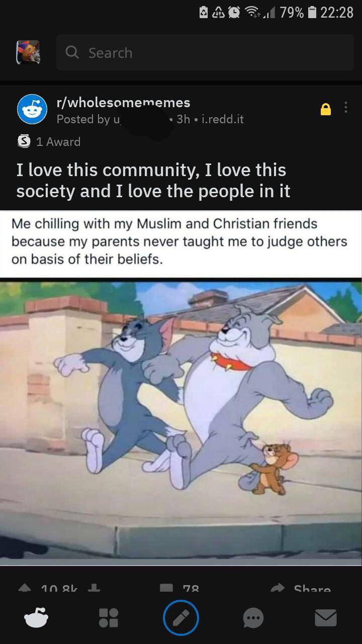This screenshot has height=644, width=362.
Task: Open the post title text
Action: point(153,180)
